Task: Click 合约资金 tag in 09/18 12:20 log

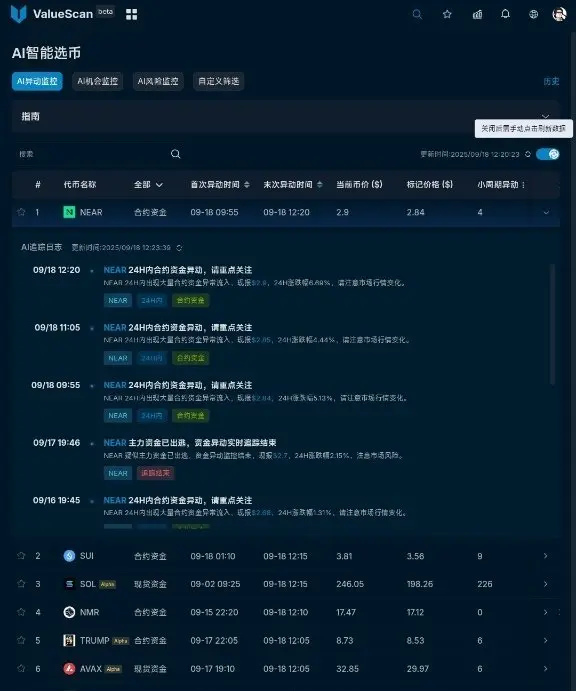Action: pyautogui.click(x=190, y=301)
